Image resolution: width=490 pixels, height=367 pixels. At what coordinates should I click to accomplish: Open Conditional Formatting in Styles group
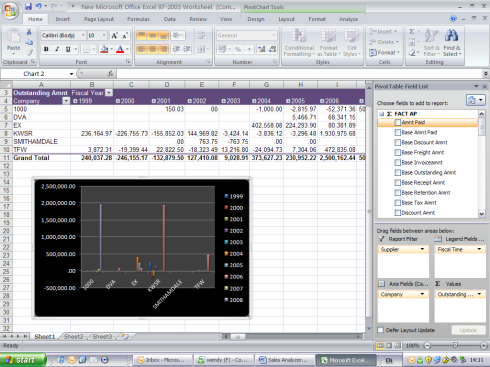point(299,42)
